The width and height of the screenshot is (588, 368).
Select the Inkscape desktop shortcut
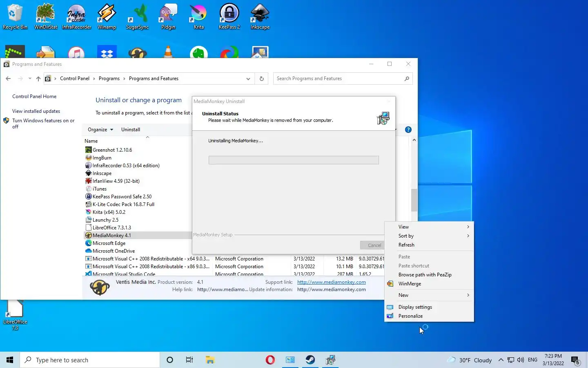(x=260, y=17)
